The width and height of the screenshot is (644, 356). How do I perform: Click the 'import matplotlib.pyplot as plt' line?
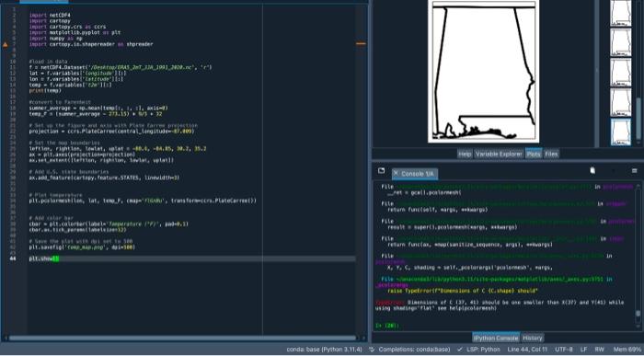75,32
